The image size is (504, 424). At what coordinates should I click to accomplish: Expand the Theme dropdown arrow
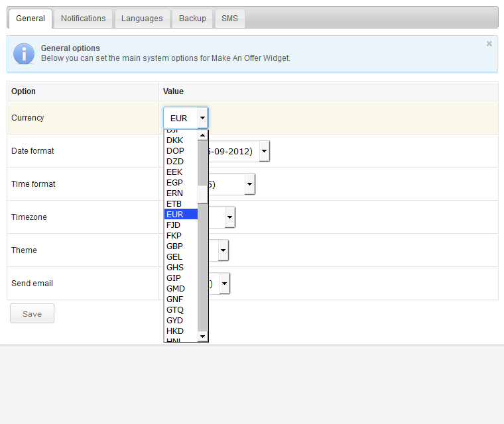[x=223, y=250]
